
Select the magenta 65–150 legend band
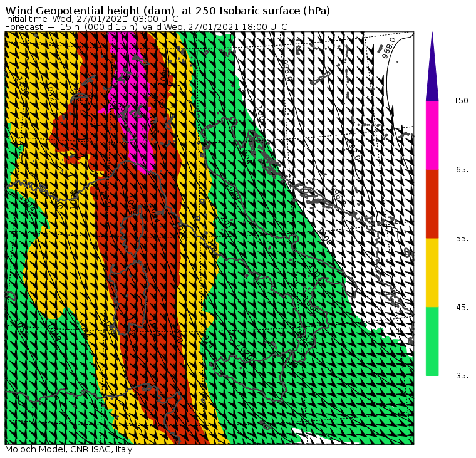coord(432,135)
